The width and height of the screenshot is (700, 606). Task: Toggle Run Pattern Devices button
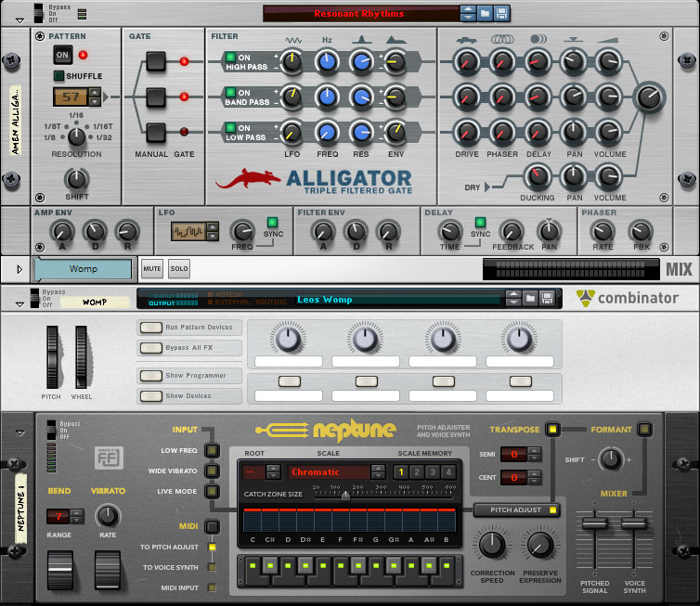click(x=151, y=328)
